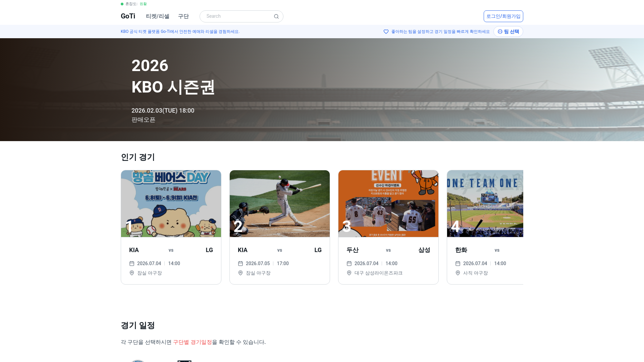Screen dimensions: 644x362
Task: Click 대구 삼성라이온즈파크 venue text
Action: (x=378, y=273)
